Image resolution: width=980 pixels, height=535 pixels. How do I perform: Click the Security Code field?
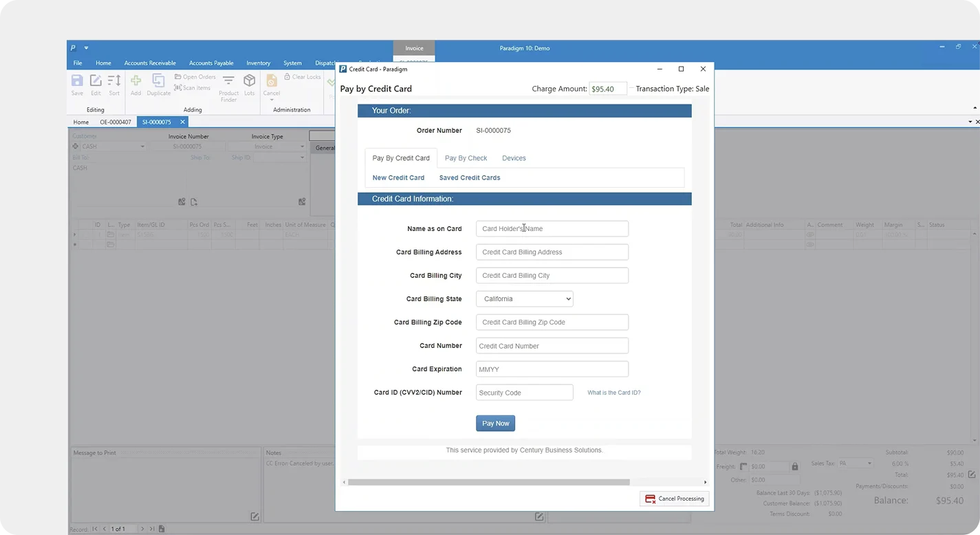[x=524, y=393]
